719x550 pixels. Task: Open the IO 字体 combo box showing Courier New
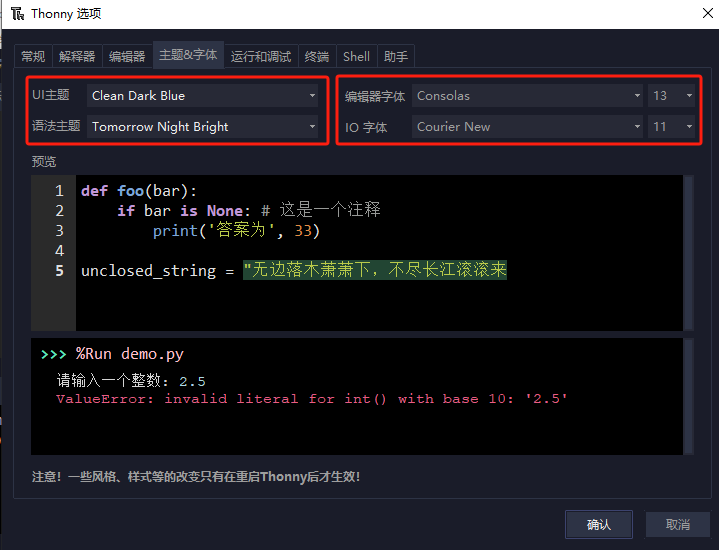pyautogui.click(x=527, y=127)
